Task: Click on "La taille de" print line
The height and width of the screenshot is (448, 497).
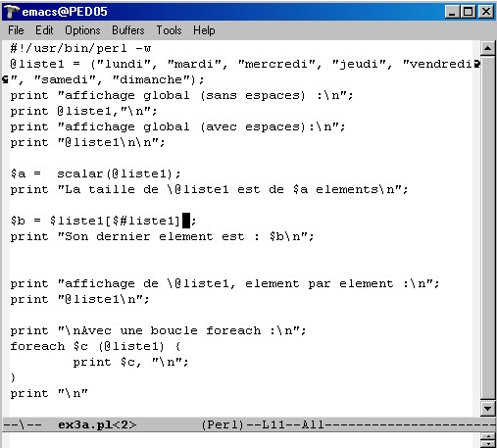Action: 209,189
